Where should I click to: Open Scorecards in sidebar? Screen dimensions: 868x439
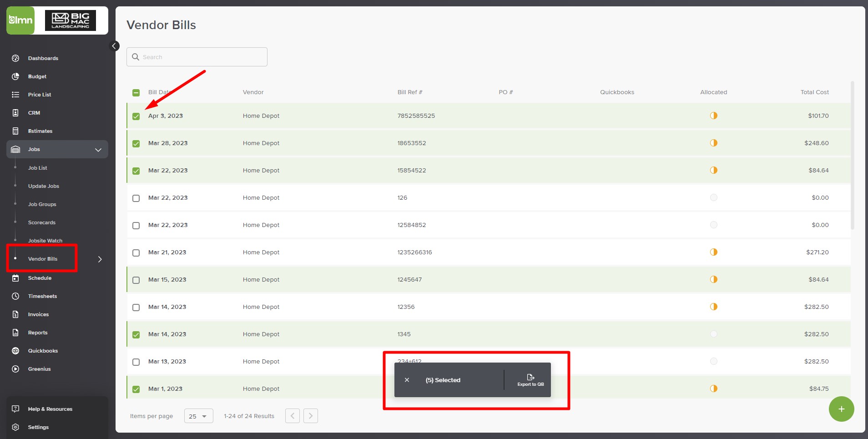(x=42, y=222)
